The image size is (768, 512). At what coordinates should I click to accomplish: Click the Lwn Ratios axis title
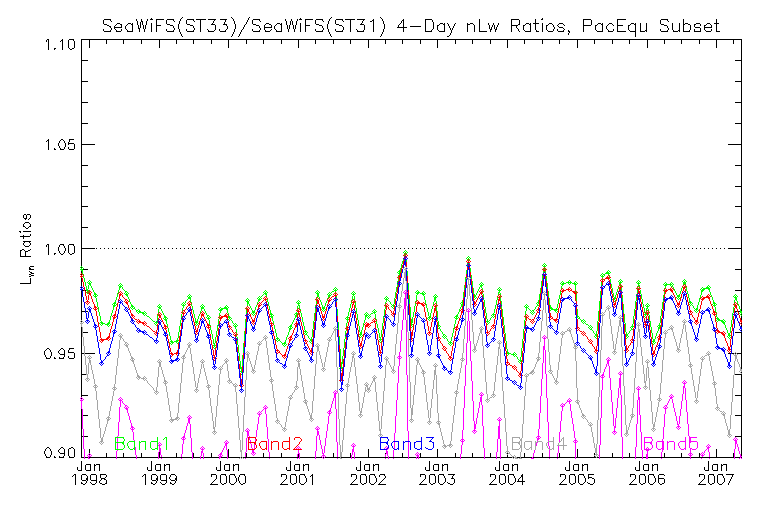[25, 249]
